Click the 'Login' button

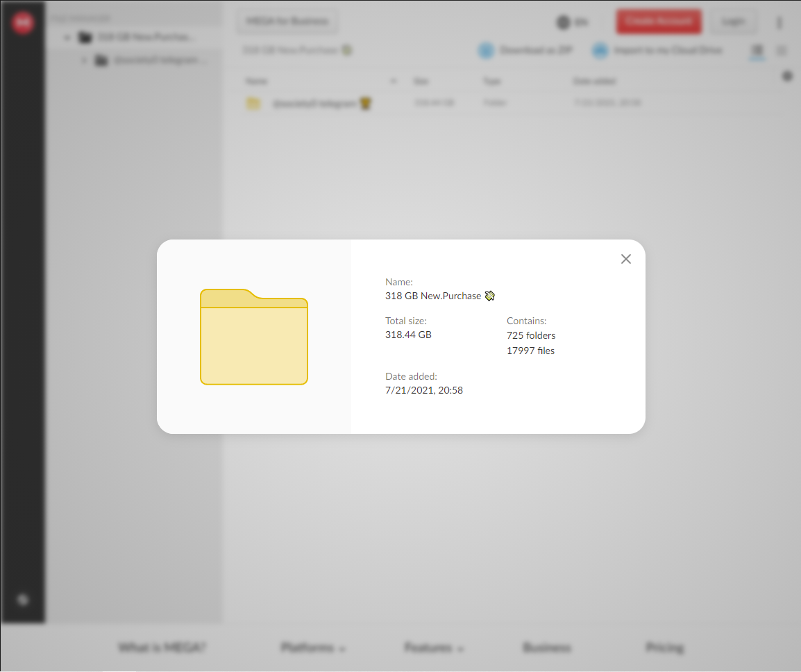click(733, 22)
